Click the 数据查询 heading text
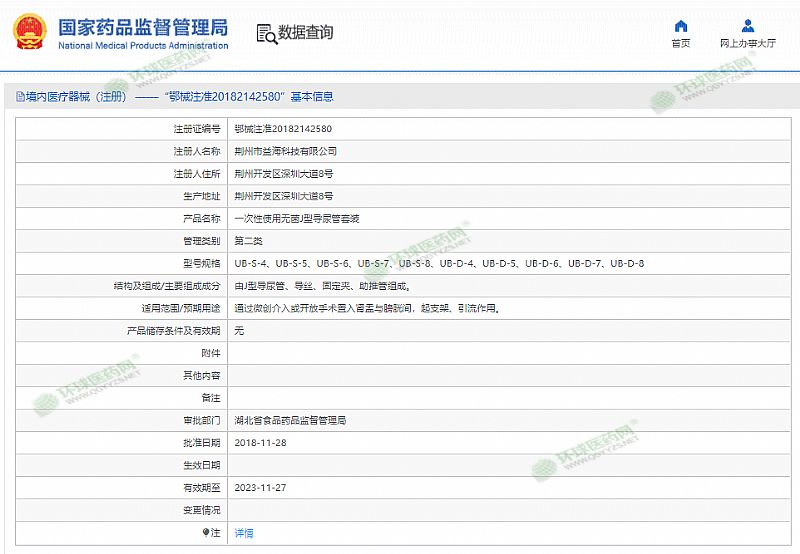This screenshot has width=800, height=554. click(306, 33)
